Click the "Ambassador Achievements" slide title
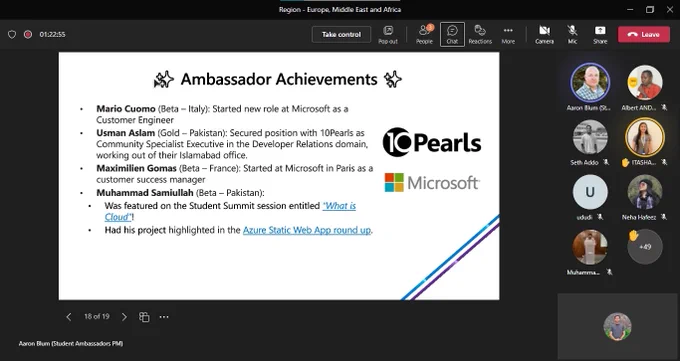This screenshot has width=680, height=361. pos(279,79)
